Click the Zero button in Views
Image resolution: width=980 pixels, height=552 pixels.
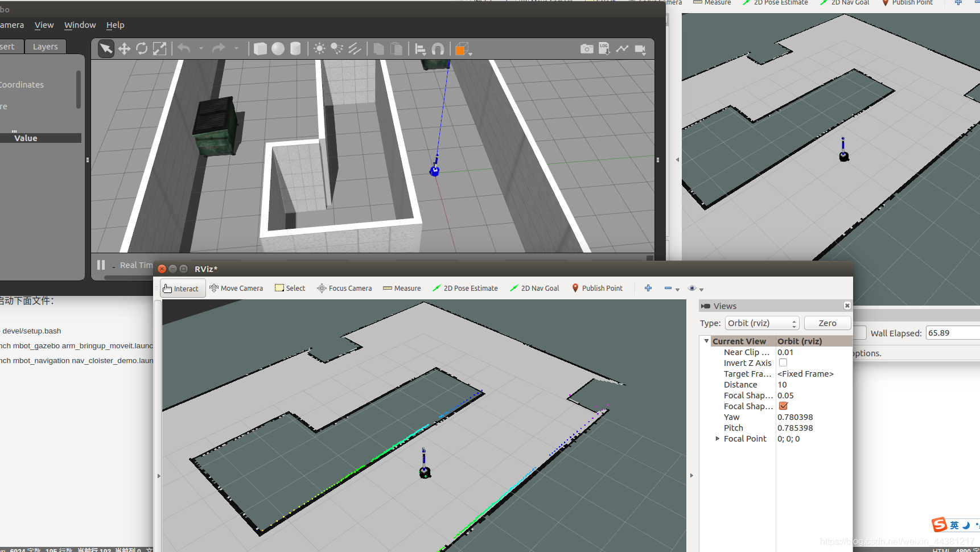click(x=827, y=323)
